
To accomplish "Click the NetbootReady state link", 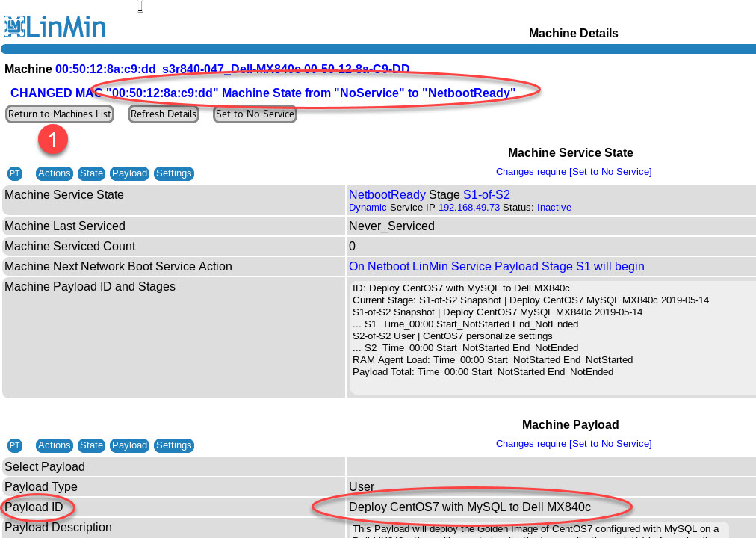I will (387, 195).
